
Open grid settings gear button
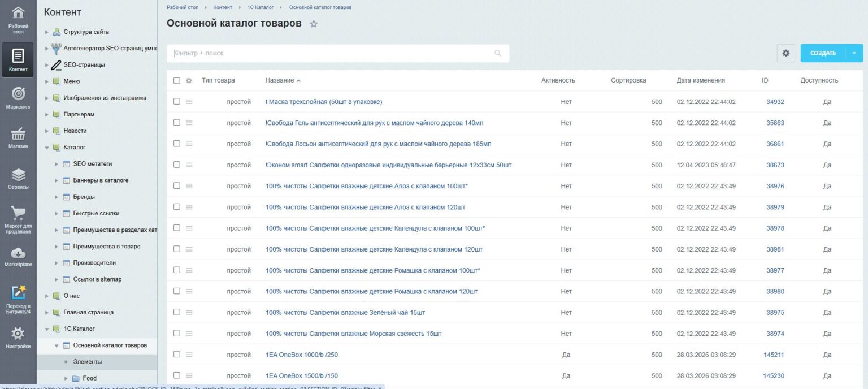[x=785, y=53]
